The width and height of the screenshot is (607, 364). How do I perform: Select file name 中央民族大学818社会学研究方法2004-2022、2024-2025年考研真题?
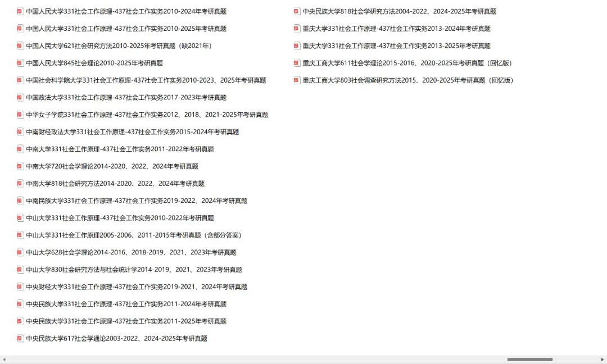(x=400, y=12)
